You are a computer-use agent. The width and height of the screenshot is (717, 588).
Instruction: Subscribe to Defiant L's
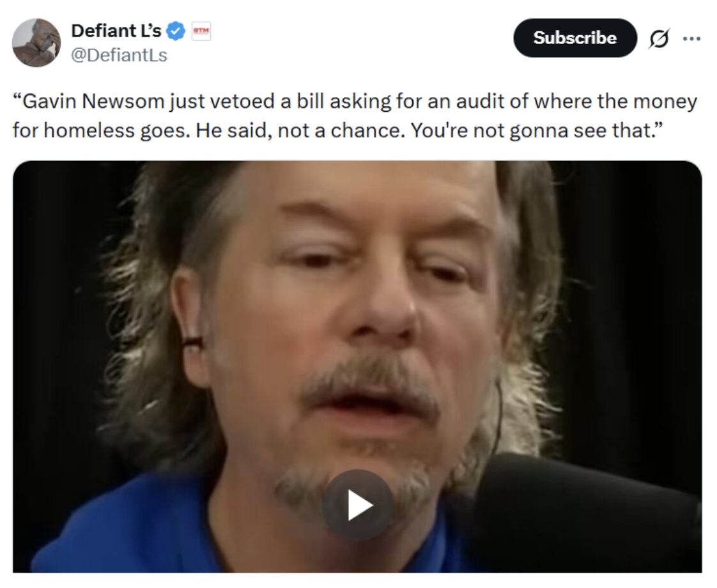click(x=574, y=38)
